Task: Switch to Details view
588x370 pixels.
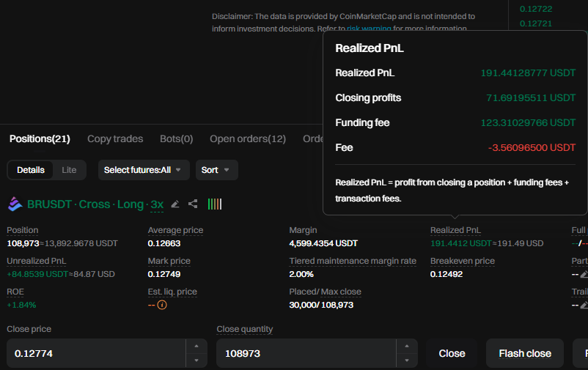Action: 31,170
